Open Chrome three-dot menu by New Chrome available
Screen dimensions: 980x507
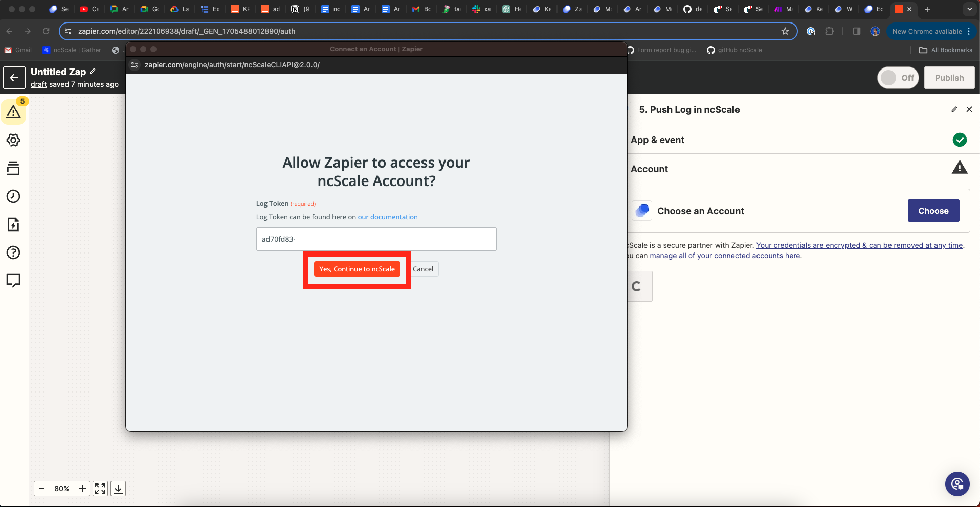click(x=969, y=31)
